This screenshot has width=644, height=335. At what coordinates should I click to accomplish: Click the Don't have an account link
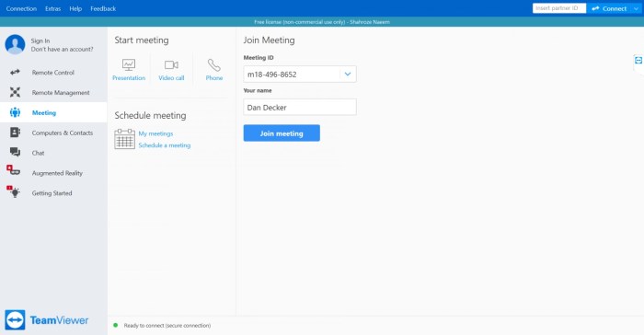tap(62, 49)
